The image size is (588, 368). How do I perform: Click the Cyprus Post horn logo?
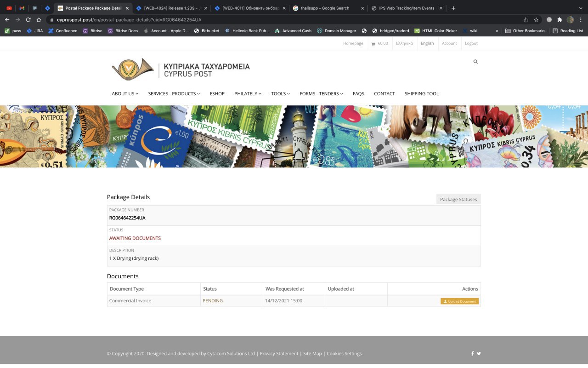[133, 69]
